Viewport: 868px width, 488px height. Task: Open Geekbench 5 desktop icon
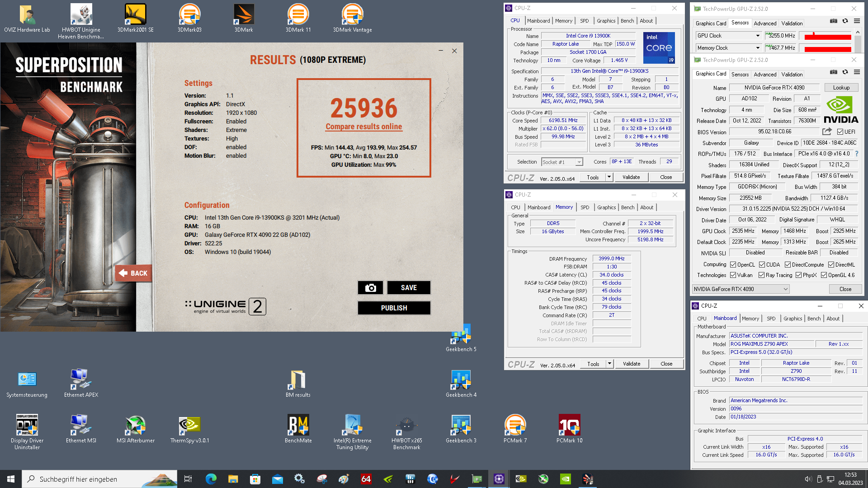(461, 338)
